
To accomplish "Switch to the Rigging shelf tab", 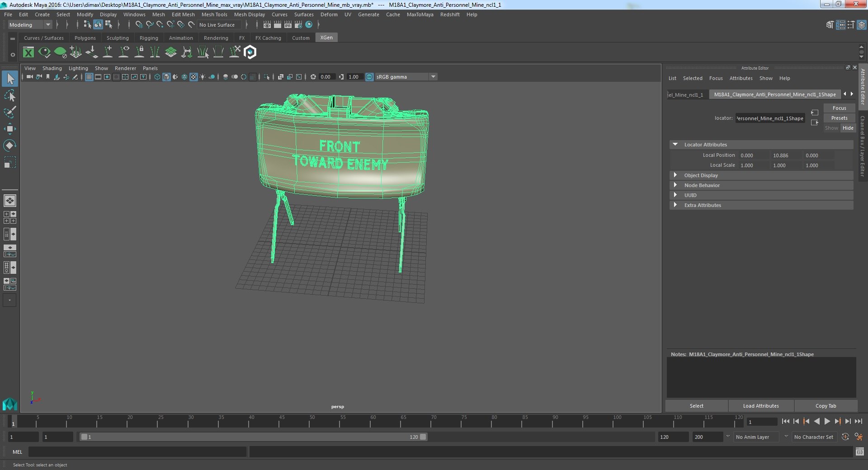I will [x=149, y=38].
